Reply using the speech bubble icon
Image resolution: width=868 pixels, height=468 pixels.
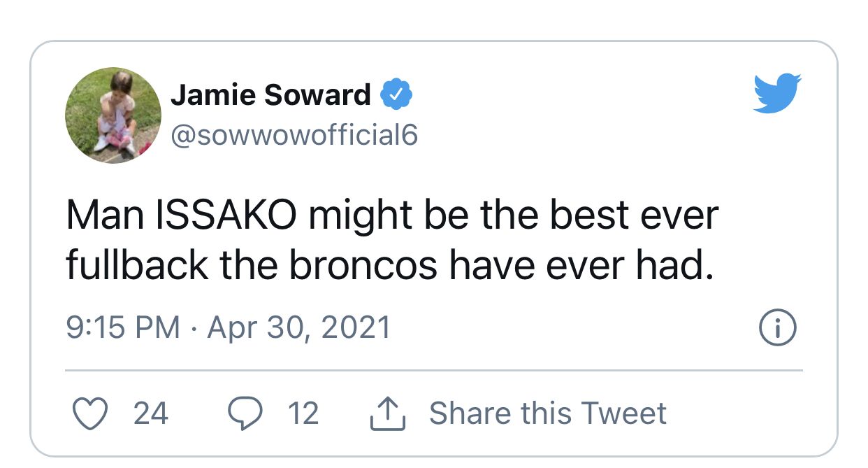tap(244, 414)
